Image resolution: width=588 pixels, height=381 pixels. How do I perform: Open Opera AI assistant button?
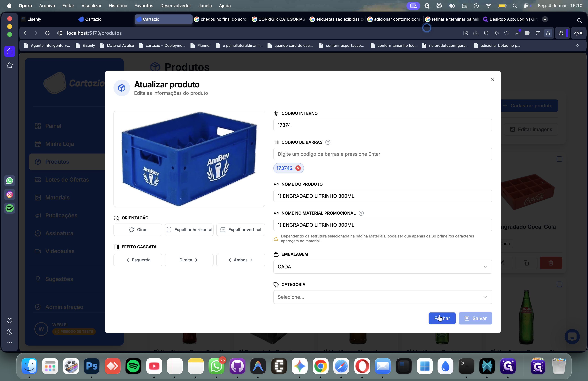(x=579, y=33)
